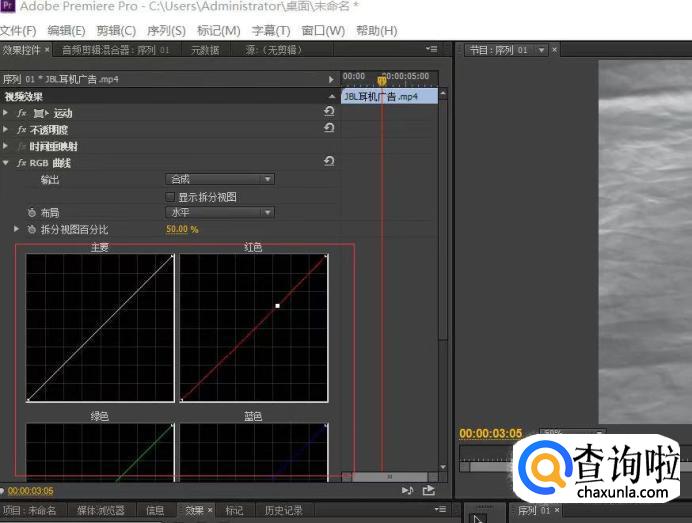Open the 布局 dropdown showing 水平
This screenshot has width=692, height=523.
[220, 212]
